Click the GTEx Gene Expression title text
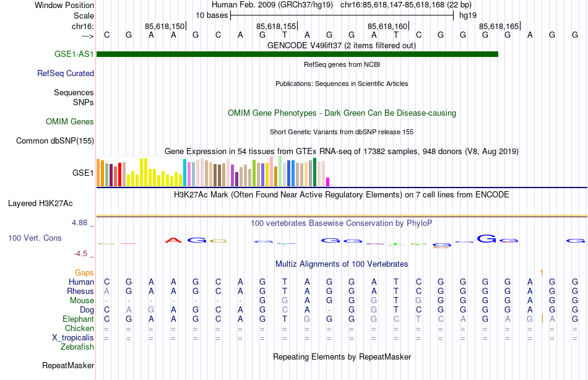The height and width of the screenshot is (380, 588). (342, 151)
